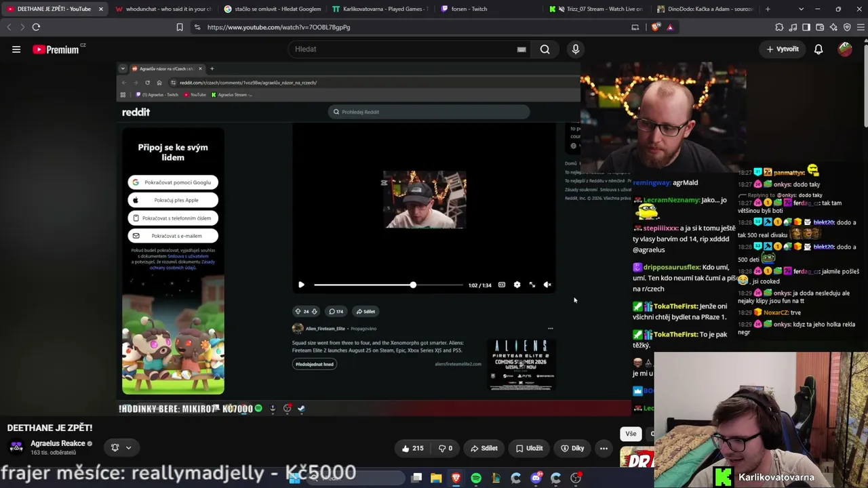Screen dimensions: 868x488
Task: Expand the notification preferences bell dropdown
Action: (x=121, y=447)
